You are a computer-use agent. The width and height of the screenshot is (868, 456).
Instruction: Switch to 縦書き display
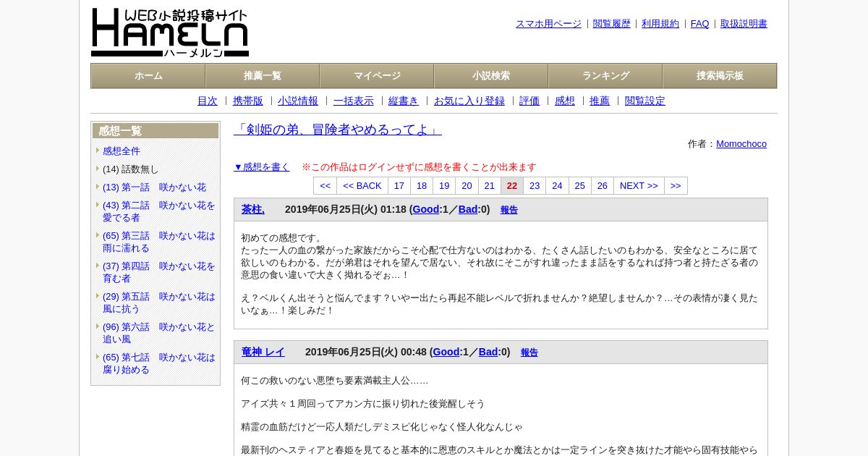(404, 101)
